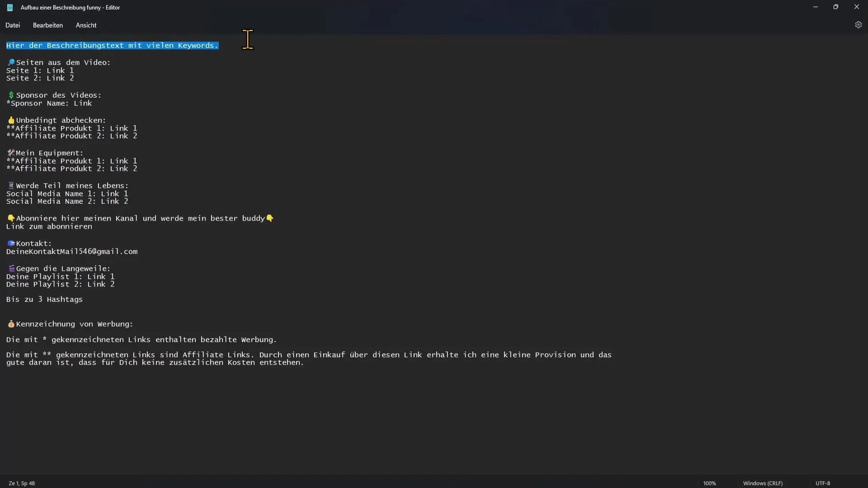Viewport: 868px width, 488px height.
Task: Restore down the Editor window
Action: tap(836, 7)
